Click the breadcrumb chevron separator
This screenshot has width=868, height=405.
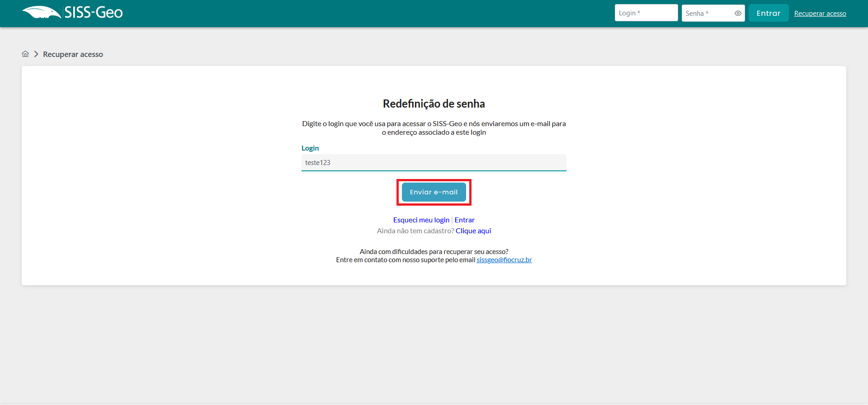(36, 54)
